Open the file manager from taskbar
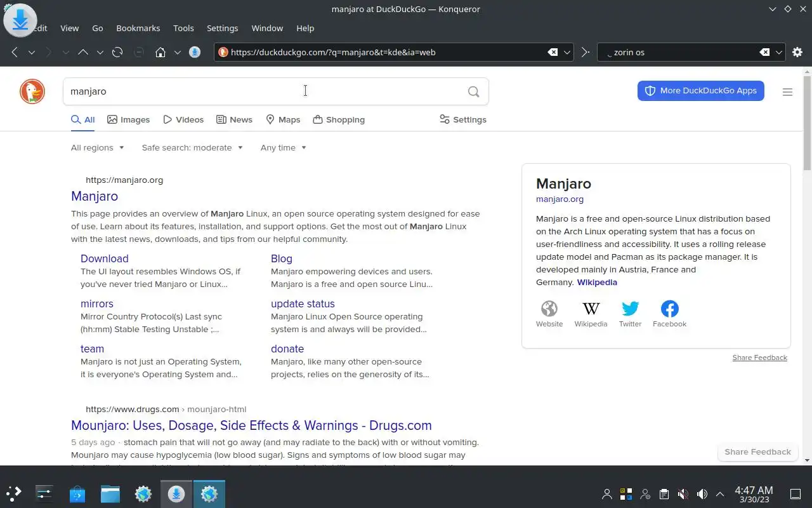812x508 pixels. coord(110,493)
